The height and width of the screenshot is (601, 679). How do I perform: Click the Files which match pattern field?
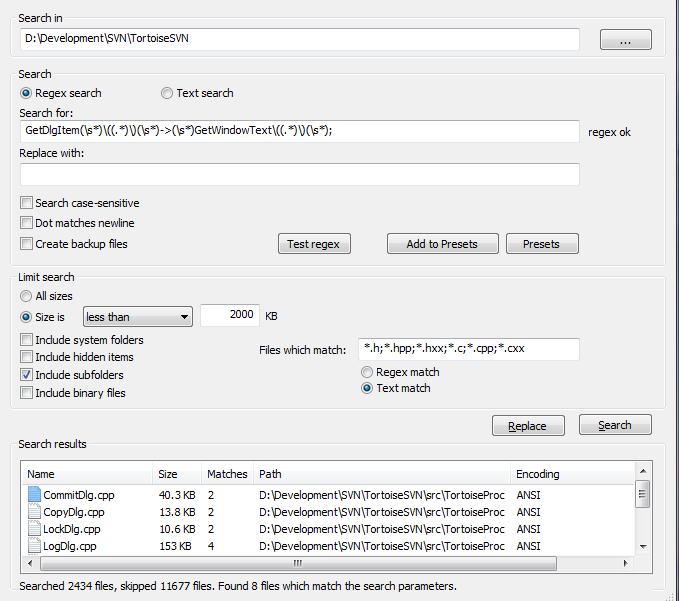pos(469,349)
